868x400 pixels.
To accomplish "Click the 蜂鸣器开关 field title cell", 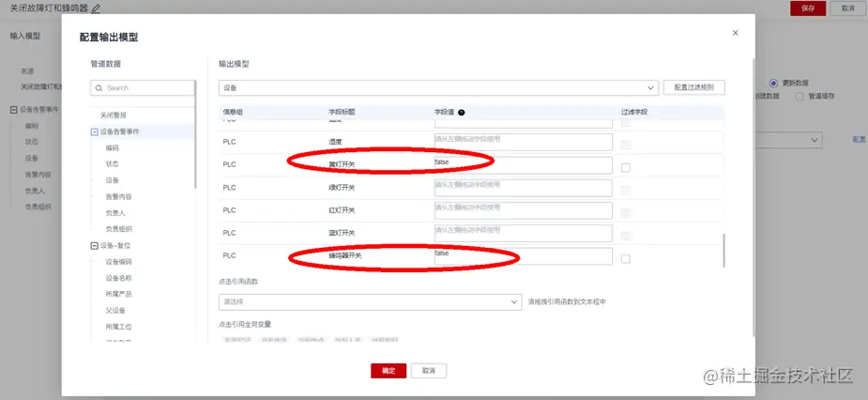I will pos(345,256).
